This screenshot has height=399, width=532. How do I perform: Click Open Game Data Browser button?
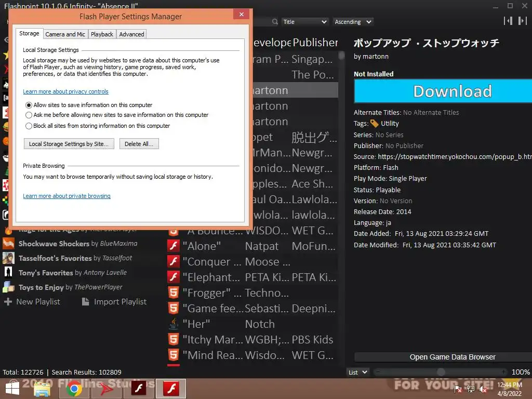click(x=443, y=357)
